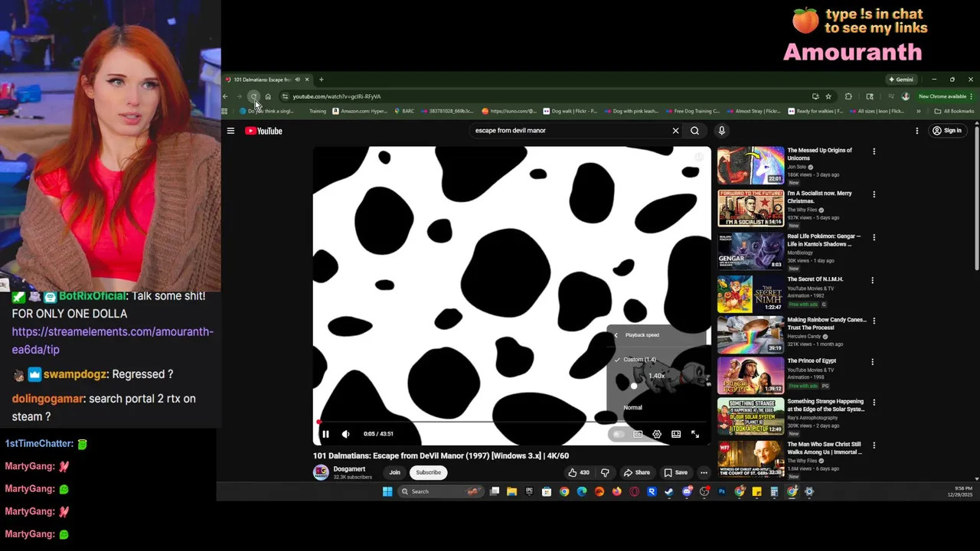The width and height of the screenshot is (980, 551).
Task: Click the video progress bar
Action: click(x=511, y=422)
